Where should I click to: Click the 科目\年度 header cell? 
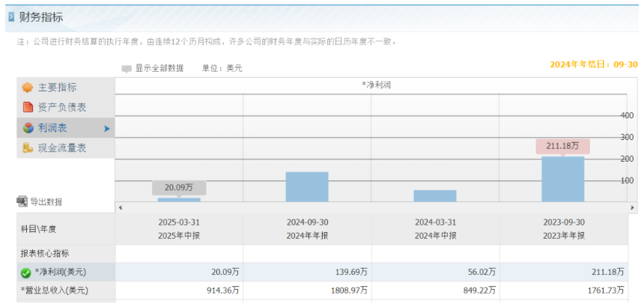click(66, 229)
